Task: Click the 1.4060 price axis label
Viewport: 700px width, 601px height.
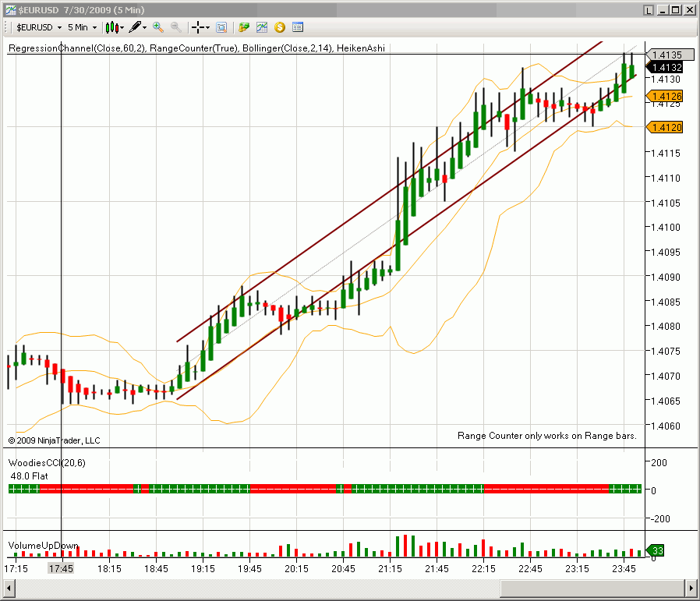Action: 666,426
